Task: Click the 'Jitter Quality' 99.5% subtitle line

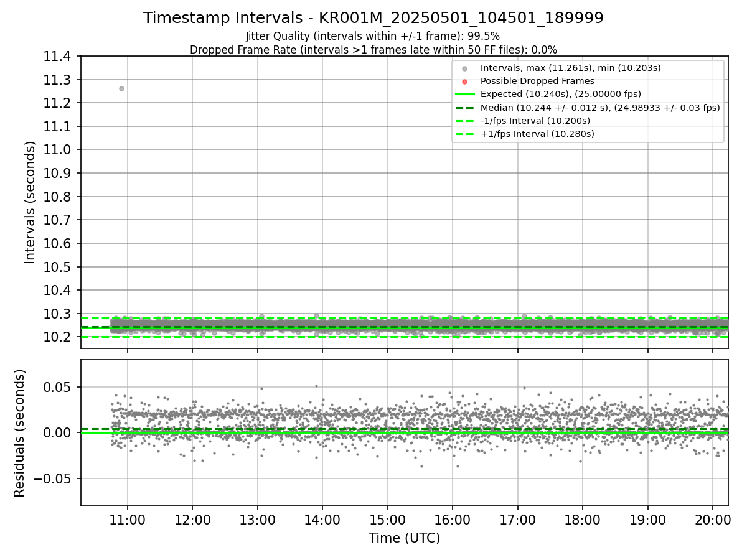Action: click(373, 36)
